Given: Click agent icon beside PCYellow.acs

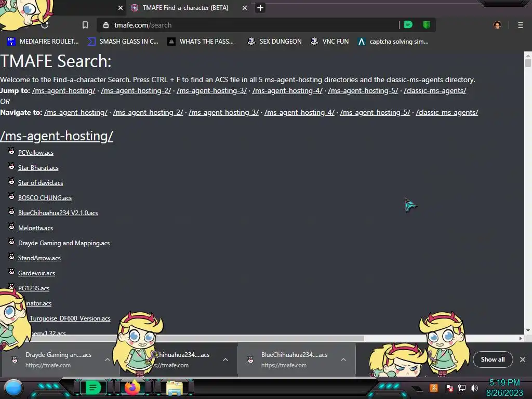Looking at the screenshot, I should click(11, 151).
